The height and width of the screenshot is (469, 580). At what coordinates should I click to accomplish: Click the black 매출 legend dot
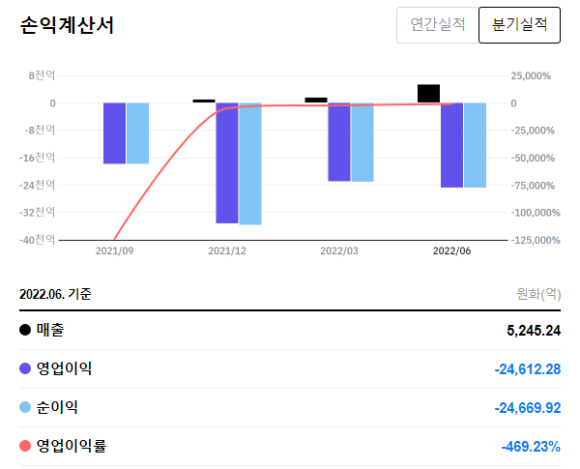(x=25, y=330)
